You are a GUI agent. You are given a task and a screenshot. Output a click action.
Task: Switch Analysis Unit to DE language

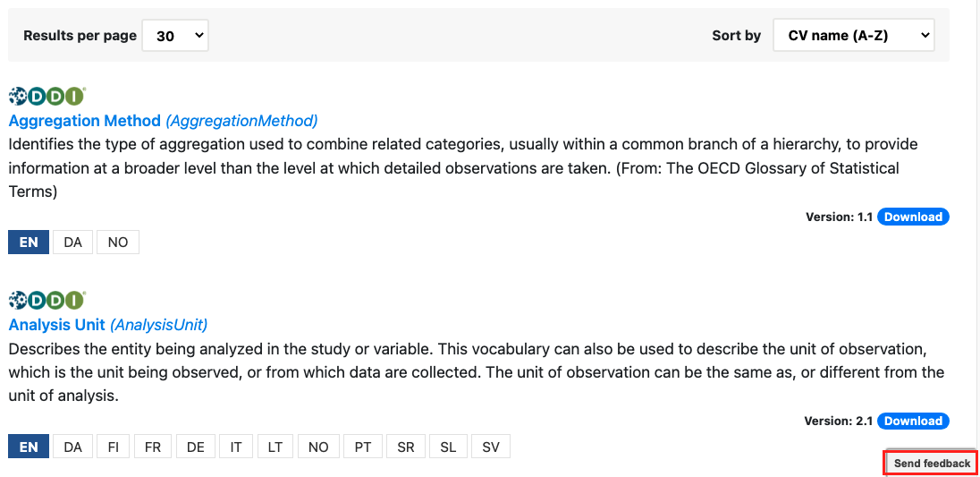pos(196,447)
